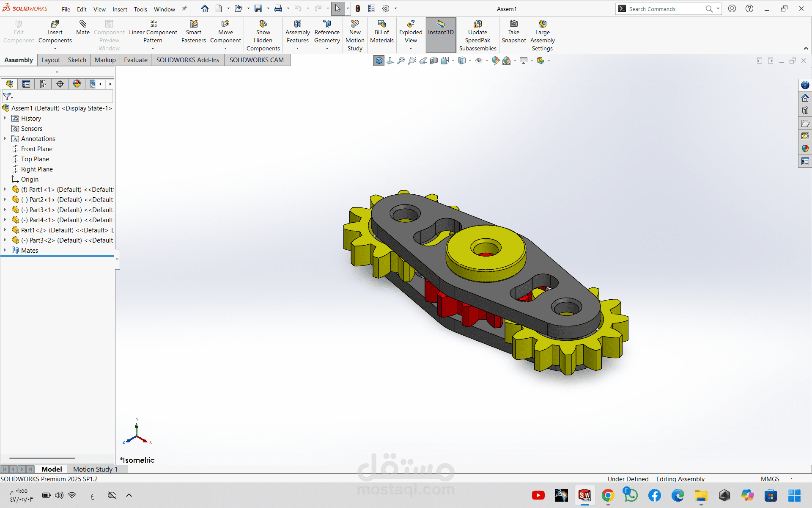Screen dimensions: 812x508
Task: Expand the (f) Part1<1> component node
Action: pyautogui.click(x=5, y=190)
